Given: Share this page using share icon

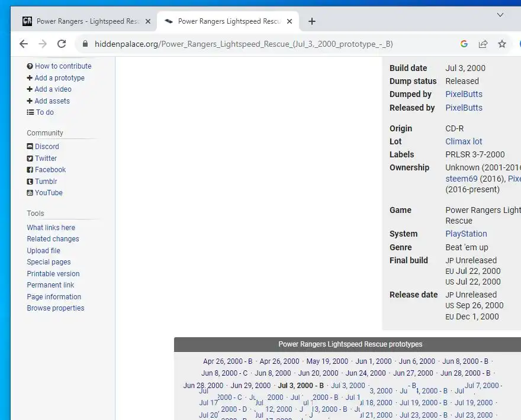Looking at the screenshot, I should pos(483,44).
